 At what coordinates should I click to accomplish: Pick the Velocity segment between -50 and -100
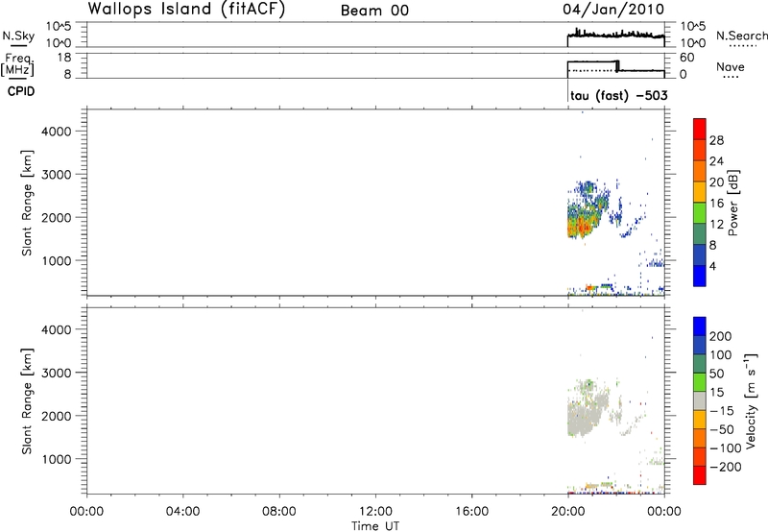(x=700, y=438)
